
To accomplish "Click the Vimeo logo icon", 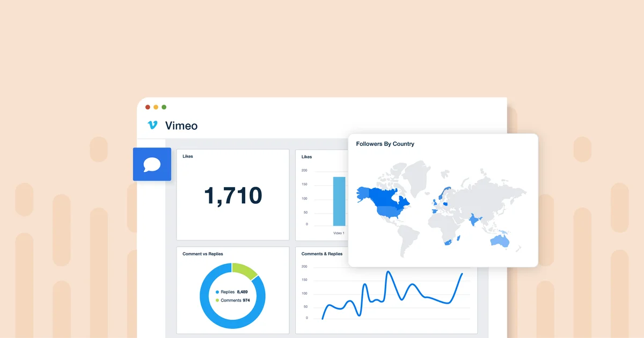I will (x=153, y=126).
